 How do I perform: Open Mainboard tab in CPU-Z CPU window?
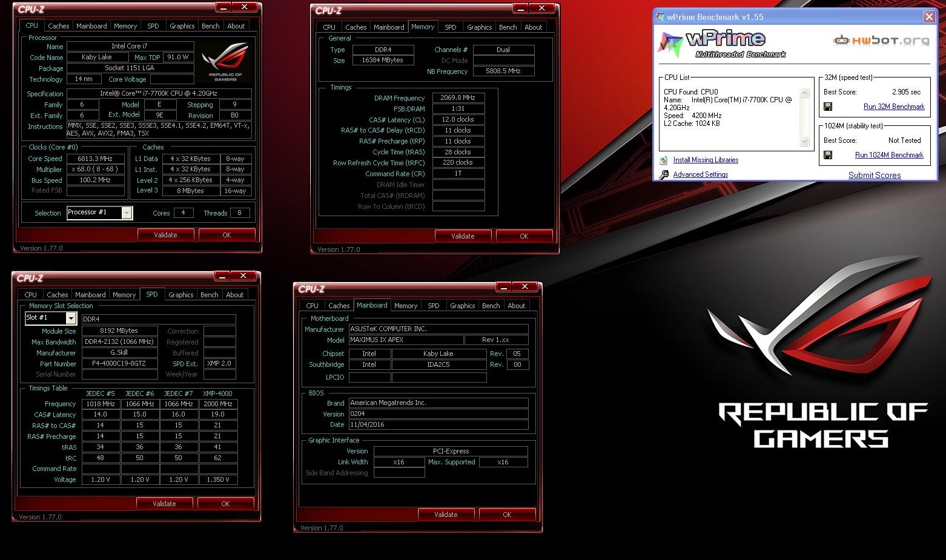coord(91,26)
